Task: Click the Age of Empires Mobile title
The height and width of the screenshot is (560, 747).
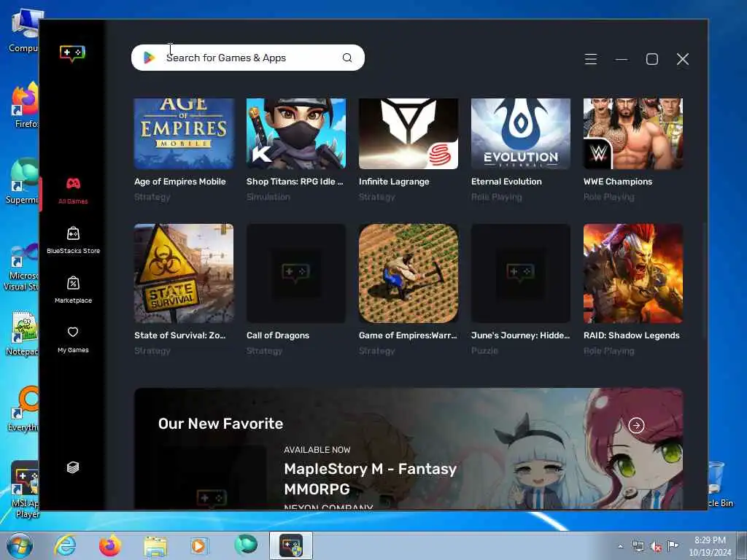Action: click(180, 182)
